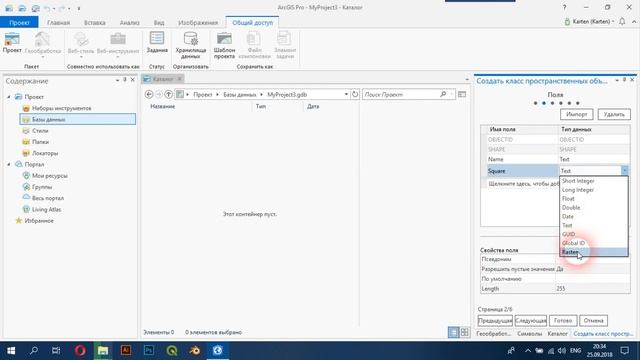Image resolution: width=640 pixels, height=360 pixels.
Task: Switch to the Вставка ribbon tab
Action: pos(95,22)
